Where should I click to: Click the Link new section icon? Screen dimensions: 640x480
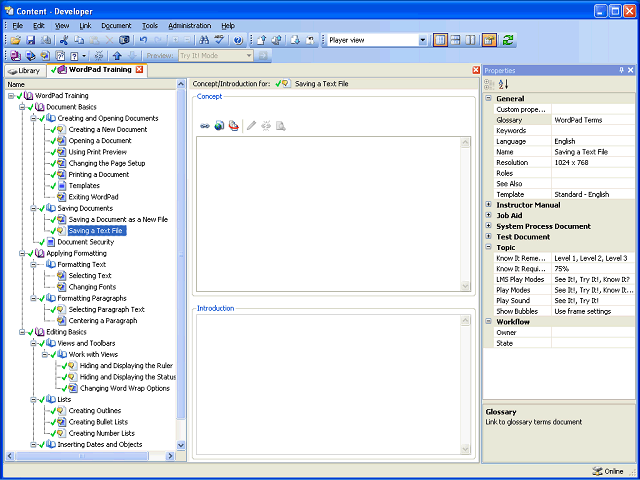tap(30, 56)
